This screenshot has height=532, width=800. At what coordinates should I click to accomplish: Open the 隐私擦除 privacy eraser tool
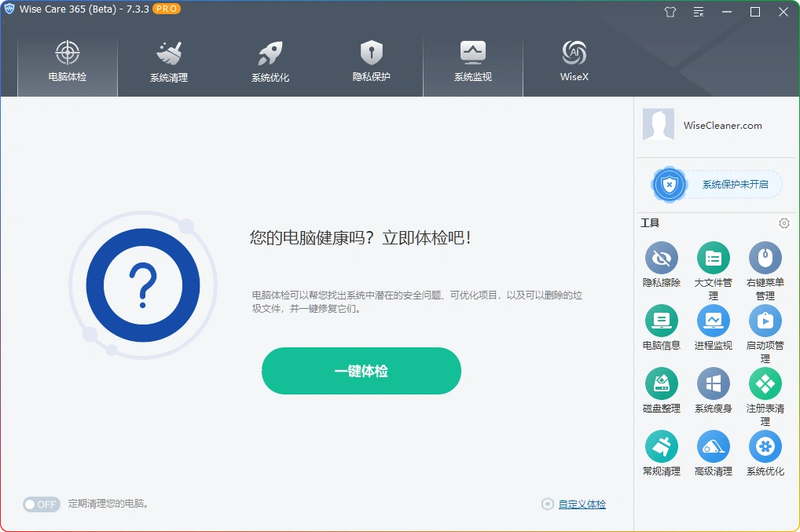pyautogui.click(x=661, y=259)
